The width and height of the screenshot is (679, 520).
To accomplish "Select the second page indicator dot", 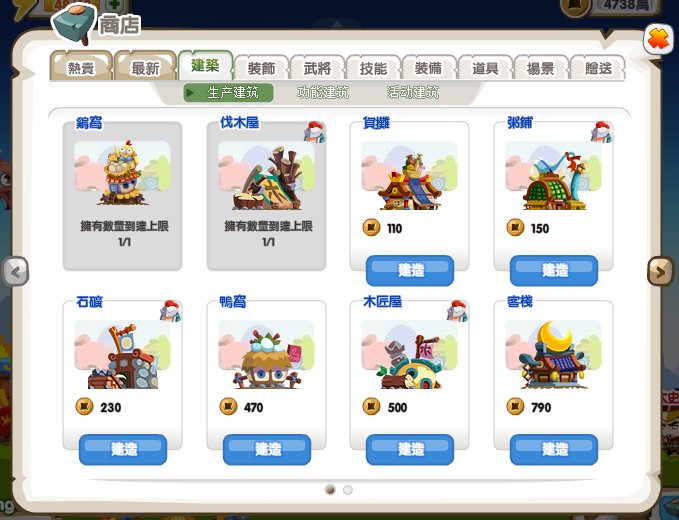I will [348, 490].
